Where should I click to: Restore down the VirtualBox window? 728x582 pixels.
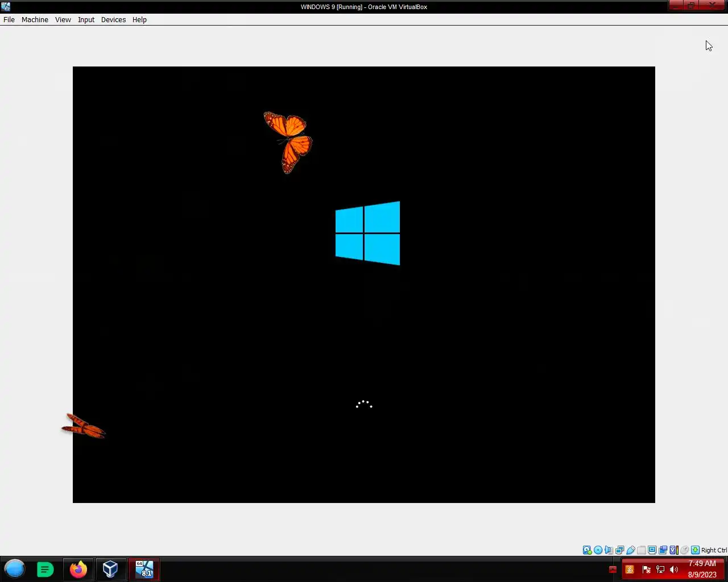coord(691,5)
